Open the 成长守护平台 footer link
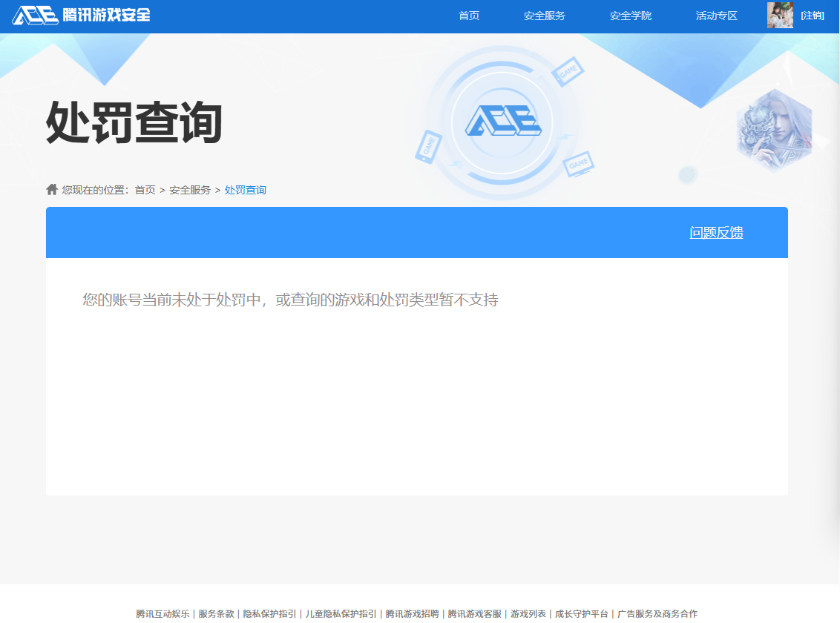The image size is (840, 623). (583, 614)
